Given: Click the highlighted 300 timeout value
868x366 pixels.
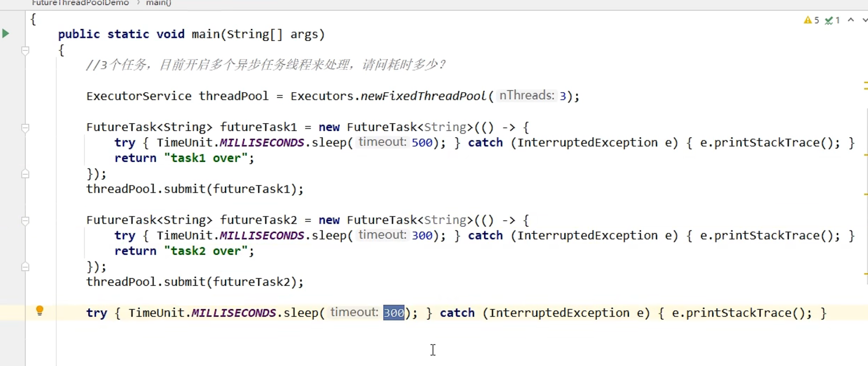Looking at the screenshot, I should [x=393, y=313].
